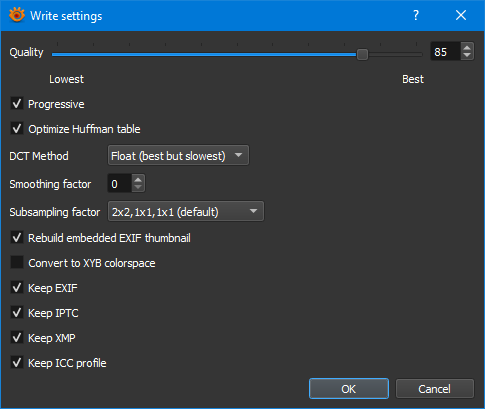Decrease Smoothing factor with down arrow

[x=138, y=187]
